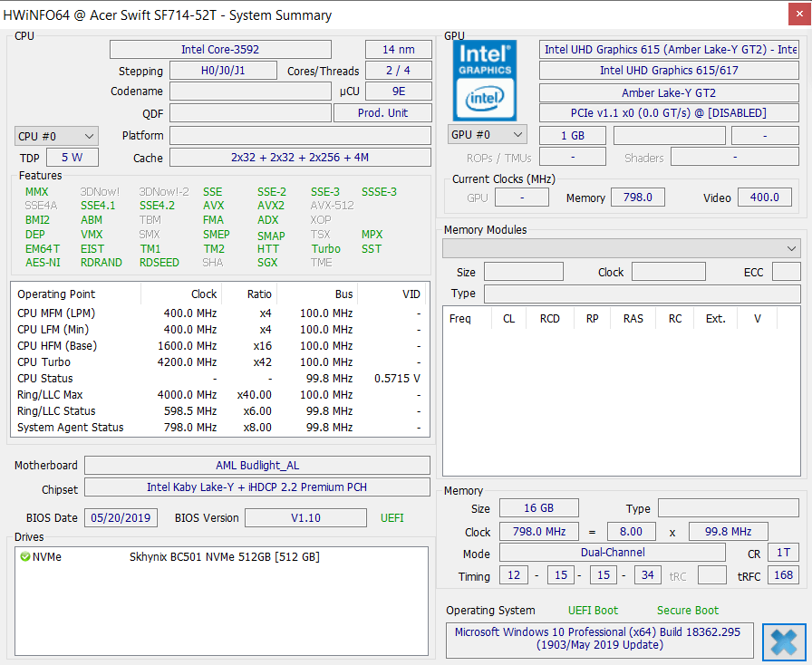Click the AML Budlight_AL motherboard field
Image resolution: width=812 pixels, height=665 pixels.
256,466
